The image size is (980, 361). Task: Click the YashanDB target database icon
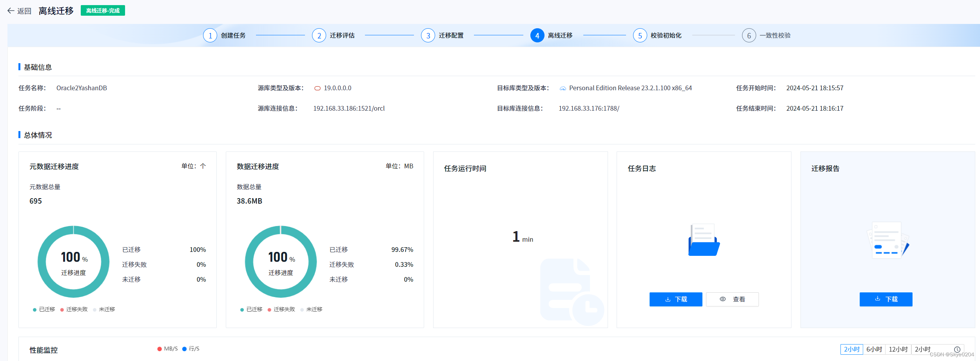(x=562, y=88)
